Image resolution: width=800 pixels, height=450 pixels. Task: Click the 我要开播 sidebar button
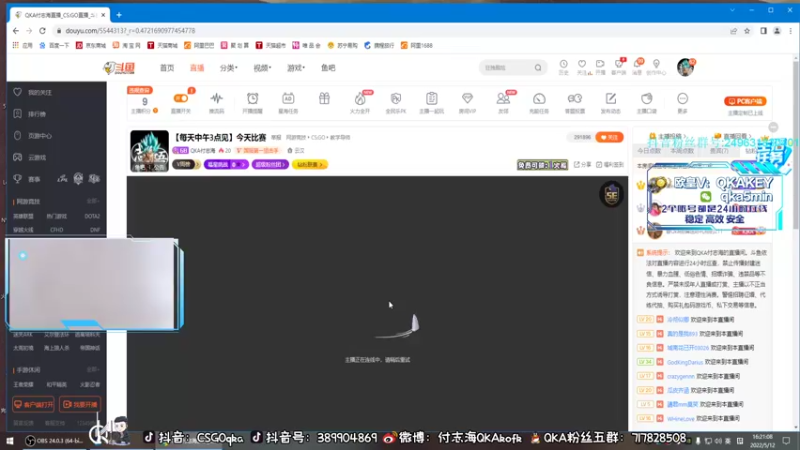click(80, 404)
